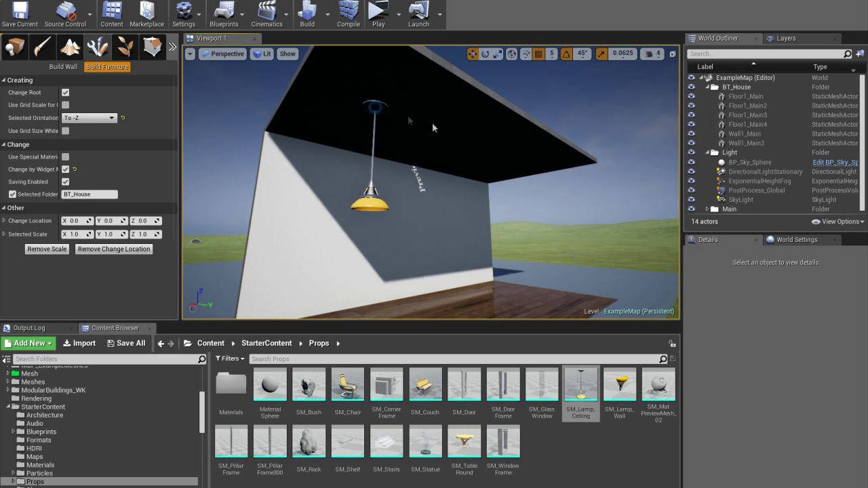This screenshot has height=488, width=868.
Task: Toggle the Saving Enabled checkbox
Action: click(66, 182)
